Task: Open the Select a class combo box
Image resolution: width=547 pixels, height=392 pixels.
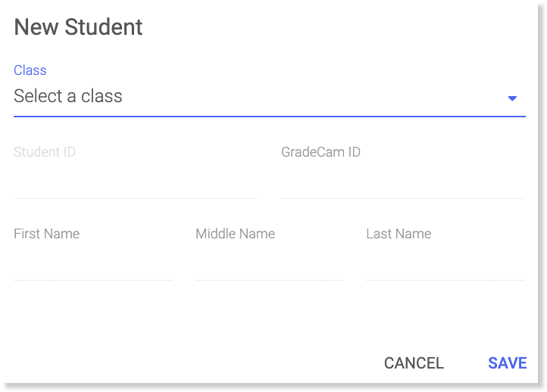Action: tap(258, 97)
